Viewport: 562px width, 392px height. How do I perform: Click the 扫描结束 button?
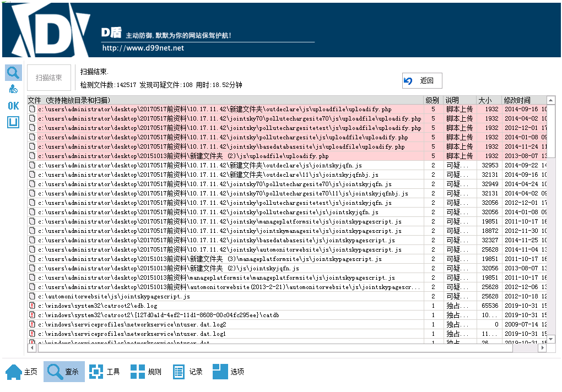pyautogui.click(x=48, y=78)
